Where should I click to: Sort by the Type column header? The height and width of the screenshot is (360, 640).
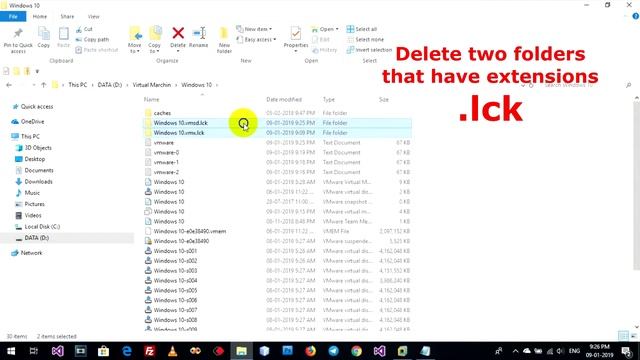point(329,99)
